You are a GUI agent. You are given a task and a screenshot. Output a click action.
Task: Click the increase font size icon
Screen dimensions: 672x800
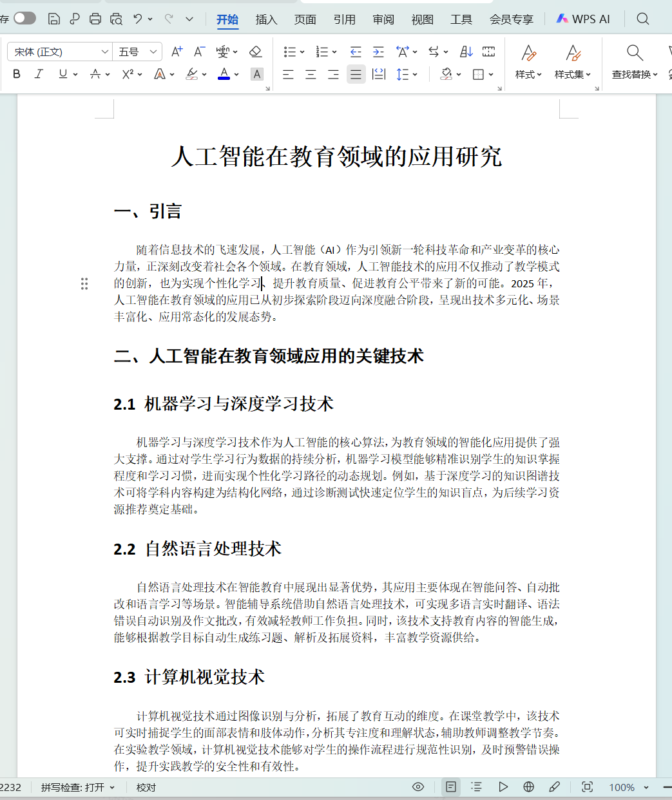click(x=177, y=52)
